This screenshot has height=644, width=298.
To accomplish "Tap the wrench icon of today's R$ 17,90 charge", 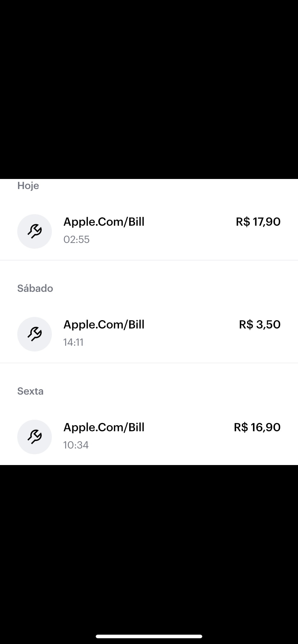I will coord(35,231).
